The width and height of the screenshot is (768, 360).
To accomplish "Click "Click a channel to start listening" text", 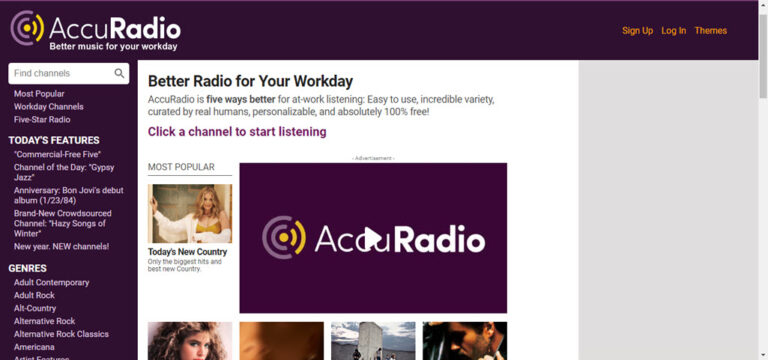I will 237,132.
